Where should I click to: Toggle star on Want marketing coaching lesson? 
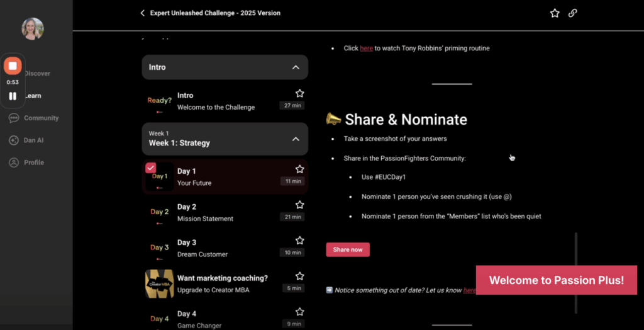(x=299, y=276)
